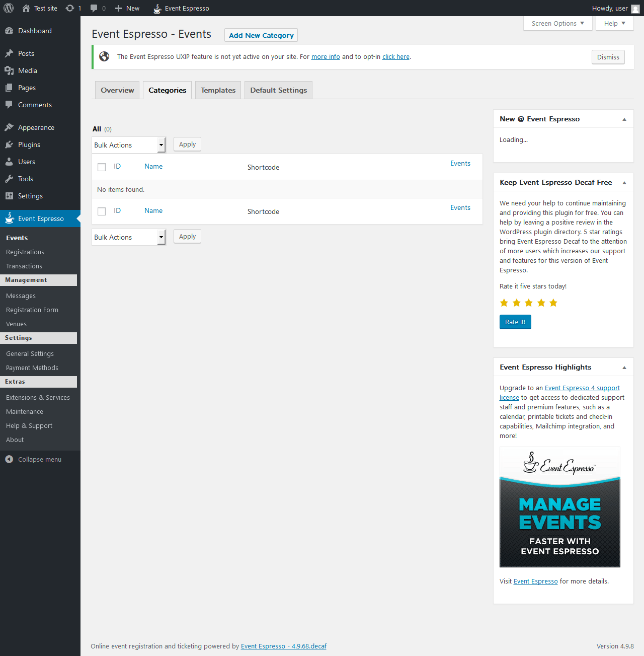Switch to the Overview tab
The image size is (644, 656).
coord(117,90)
